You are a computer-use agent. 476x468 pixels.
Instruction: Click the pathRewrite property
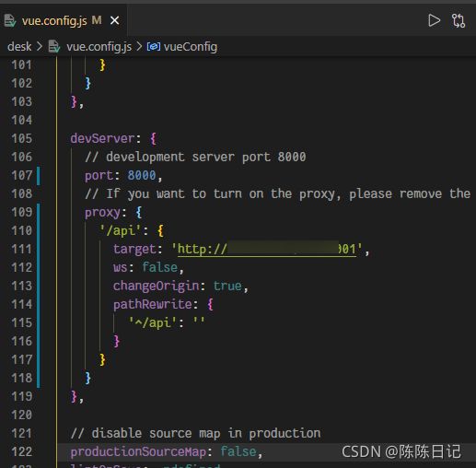(153, 304)
